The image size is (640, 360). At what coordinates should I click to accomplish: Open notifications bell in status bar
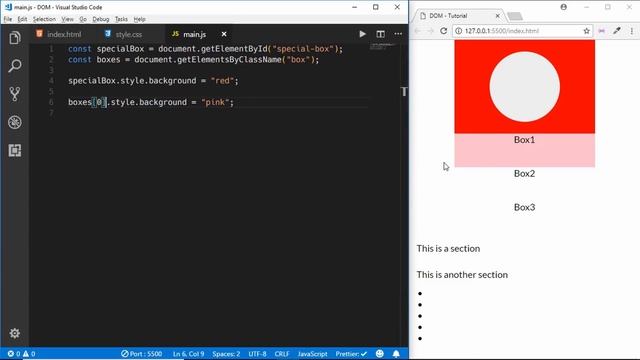pos(396,354)
